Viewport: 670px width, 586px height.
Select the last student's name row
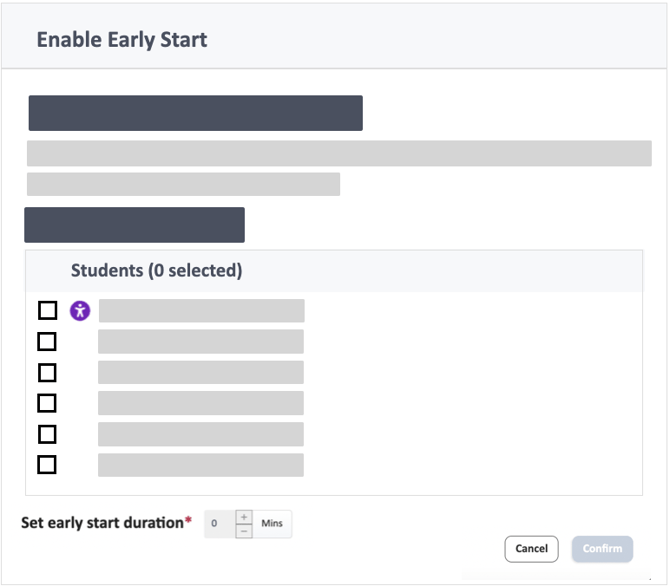201,465
